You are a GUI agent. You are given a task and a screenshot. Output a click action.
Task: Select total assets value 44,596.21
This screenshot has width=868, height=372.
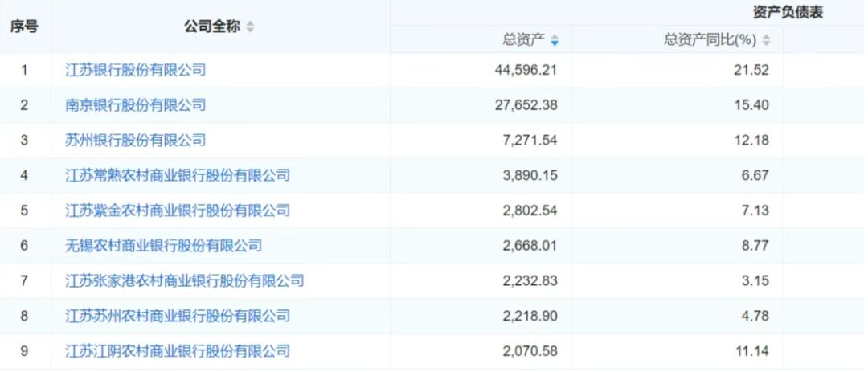pos(526,71)
